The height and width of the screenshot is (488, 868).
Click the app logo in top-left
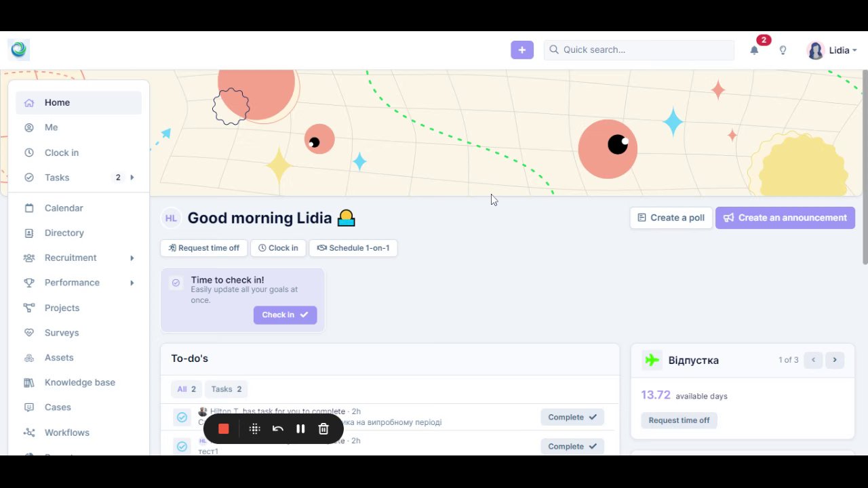19,49
